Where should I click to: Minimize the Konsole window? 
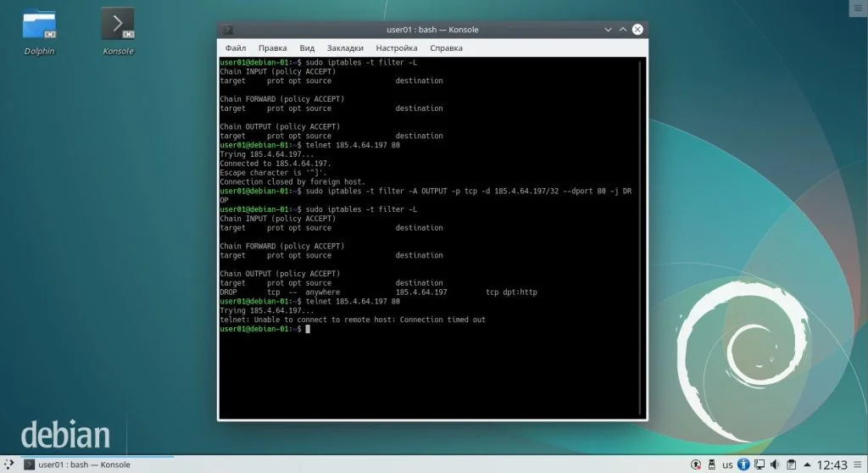608,30
